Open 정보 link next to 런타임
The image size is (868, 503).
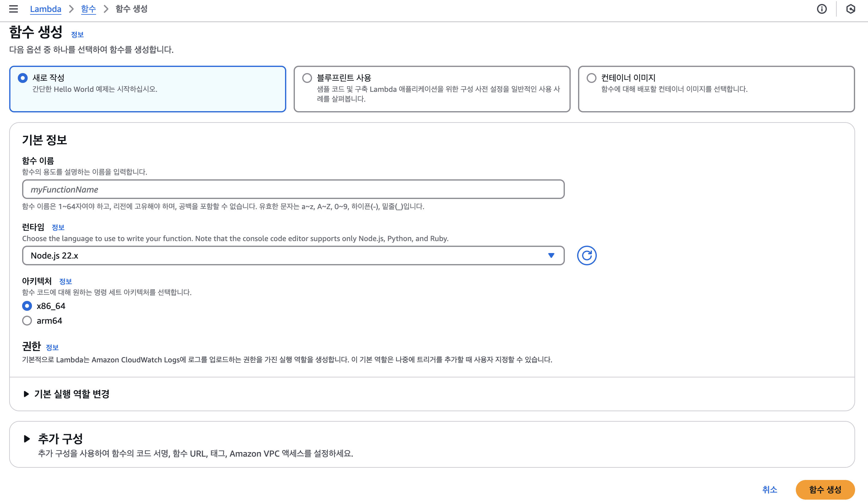click(58, 228)
